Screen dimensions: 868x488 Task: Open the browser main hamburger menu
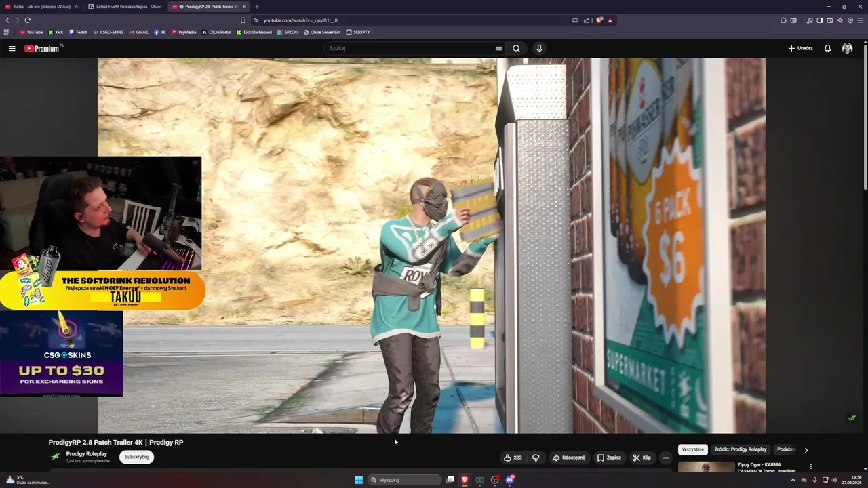point(861,20)
